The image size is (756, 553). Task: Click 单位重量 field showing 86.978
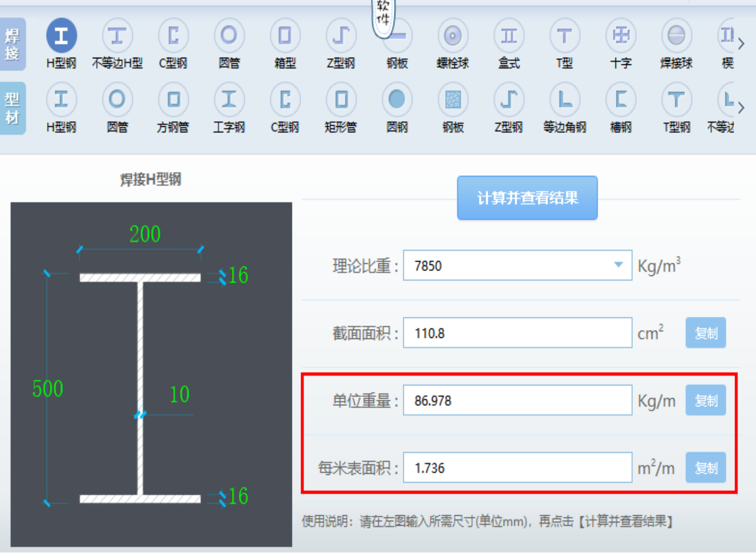(517, 400)
